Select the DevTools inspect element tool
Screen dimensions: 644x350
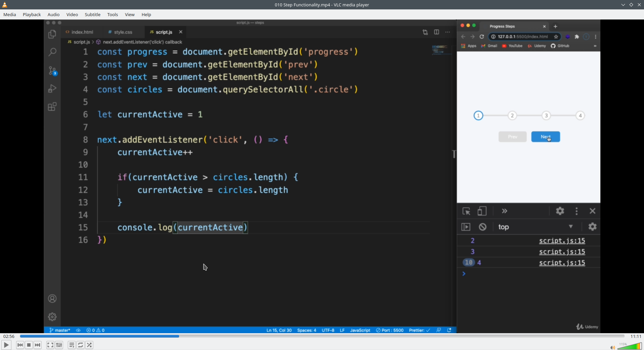(x=466, y=211)
